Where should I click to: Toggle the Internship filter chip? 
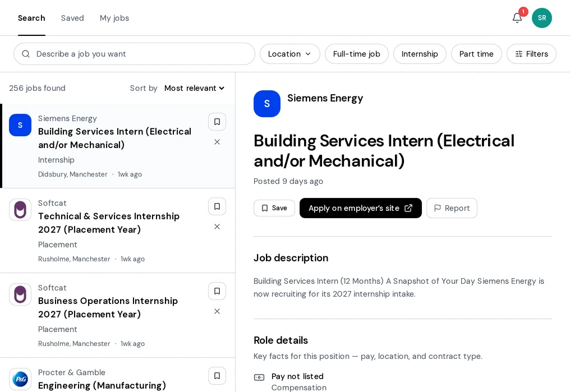coord(420,54)
